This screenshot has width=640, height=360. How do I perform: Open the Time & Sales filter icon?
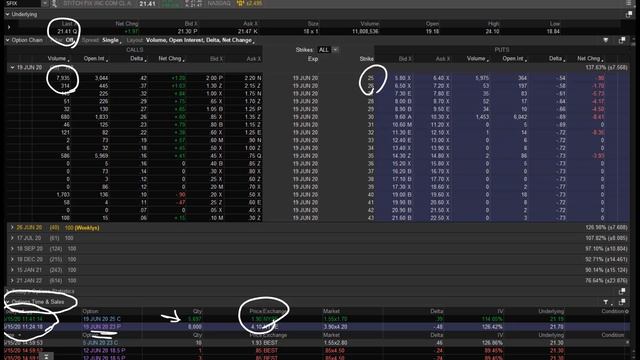pos(606,302)
